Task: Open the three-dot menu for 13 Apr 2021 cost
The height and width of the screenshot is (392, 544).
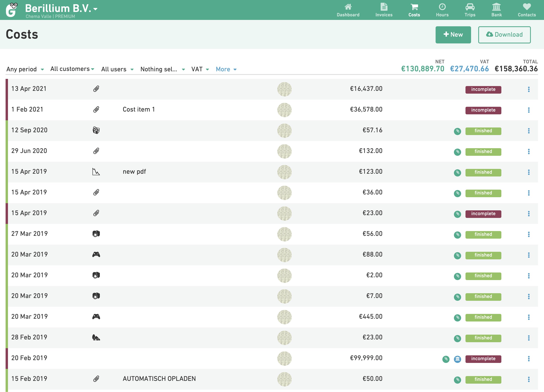Action: (x=528, y=89)
